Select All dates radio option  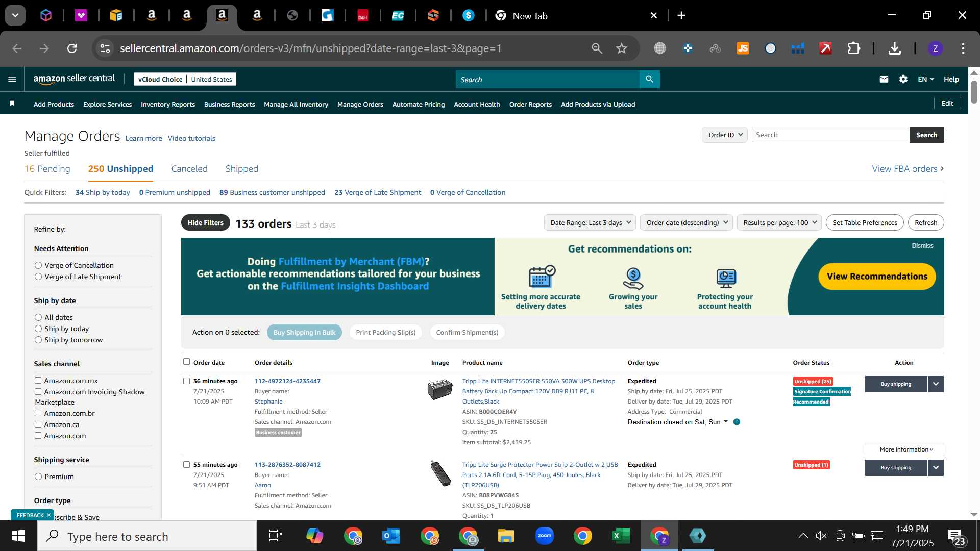point(38,317)
